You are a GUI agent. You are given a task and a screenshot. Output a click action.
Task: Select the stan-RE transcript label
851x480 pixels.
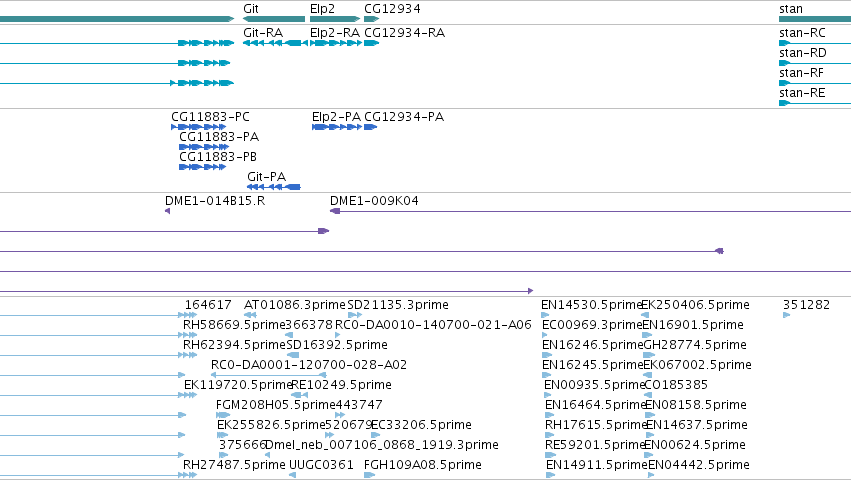coord(802,93)
